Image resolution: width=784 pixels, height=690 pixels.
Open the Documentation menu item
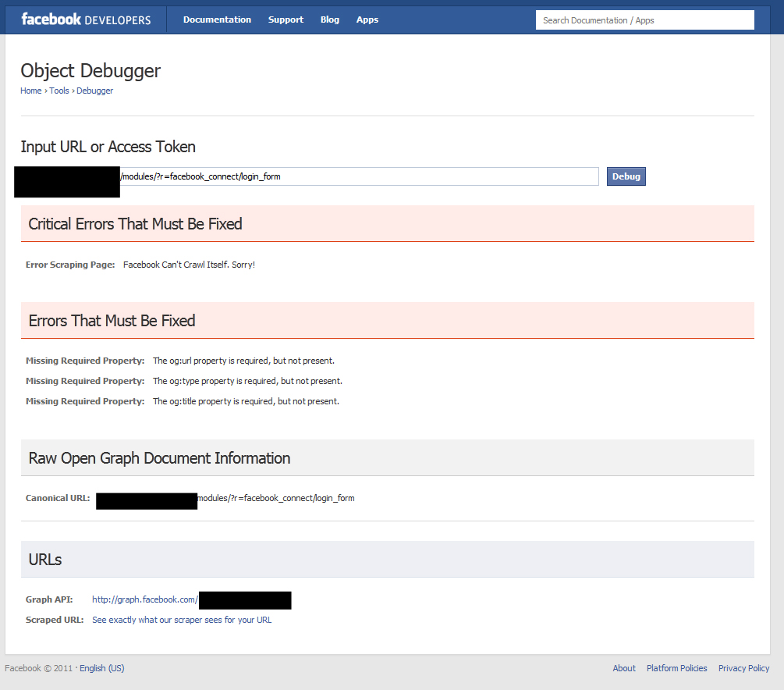(x=217, y=20)
